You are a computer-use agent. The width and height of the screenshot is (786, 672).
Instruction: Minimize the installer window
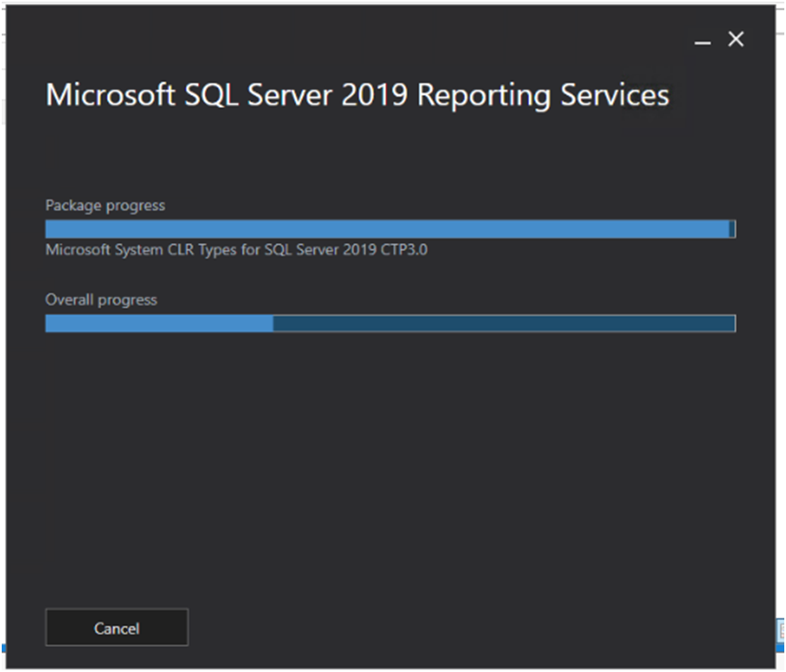pyautogui.click(x=703, y=40)
